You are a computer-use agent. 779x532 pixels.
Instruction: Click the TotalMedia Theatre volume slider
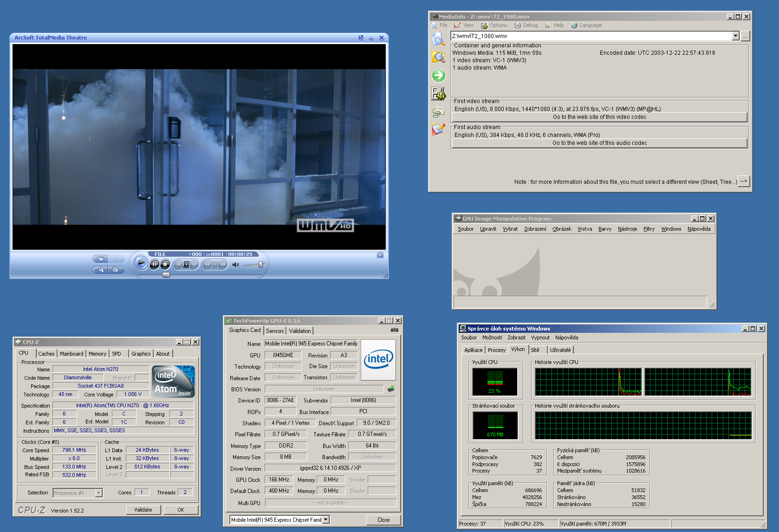(x=254, y=265)
